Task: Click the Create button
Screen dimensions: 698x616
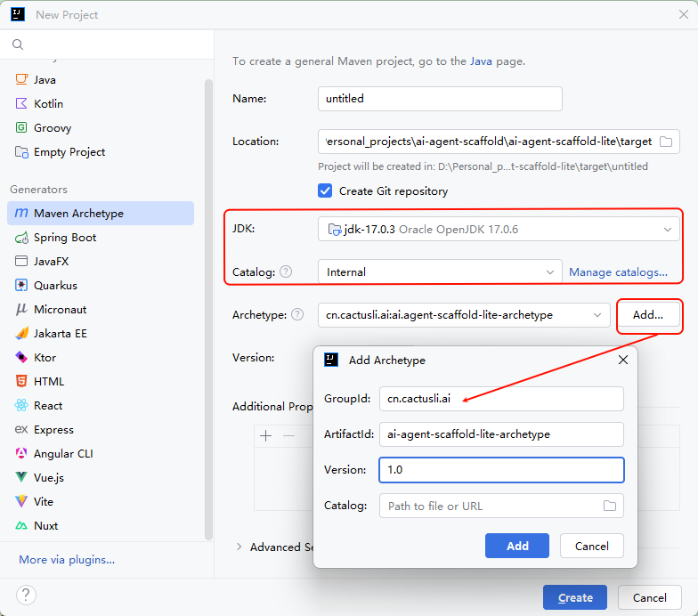Action: (575, 597)
